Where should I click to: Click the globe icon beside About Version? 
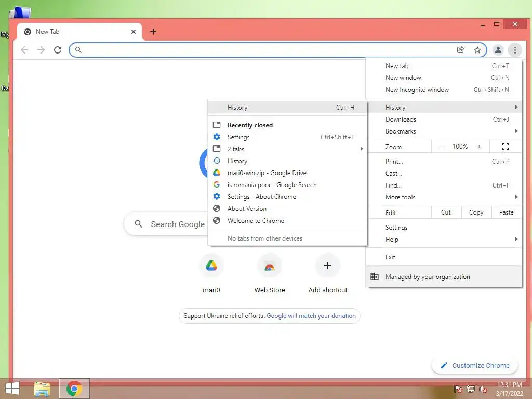(x=217, y=208)
